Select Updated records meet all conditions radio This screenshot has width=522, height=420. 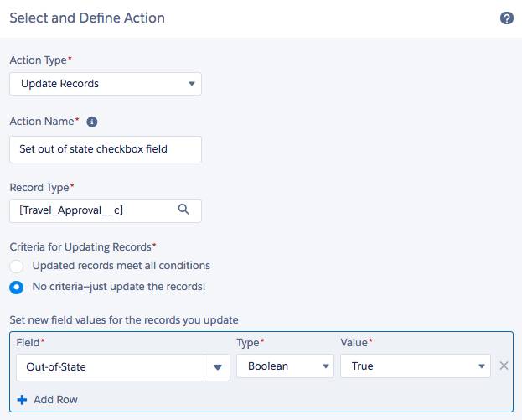point(16,266)
